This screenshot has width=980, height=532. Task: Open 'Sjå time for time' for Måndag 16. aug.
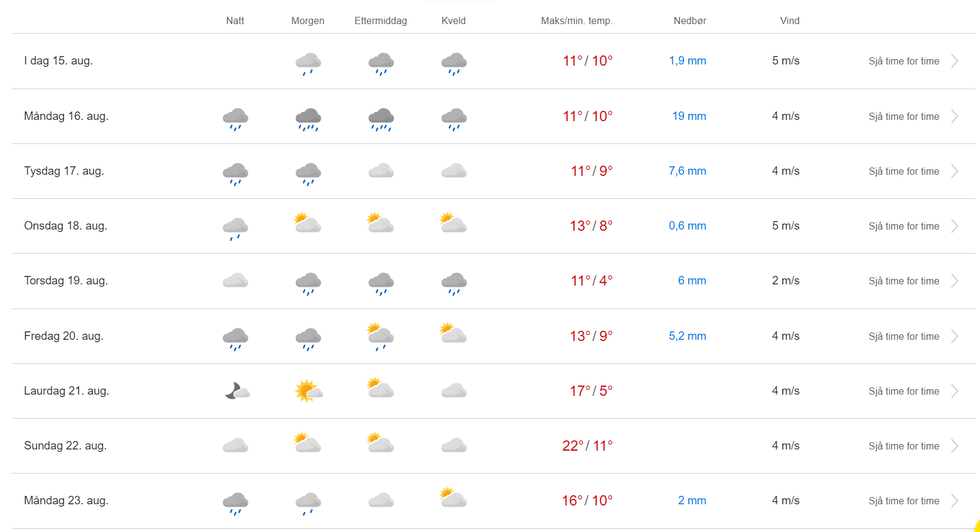(904, 116)
